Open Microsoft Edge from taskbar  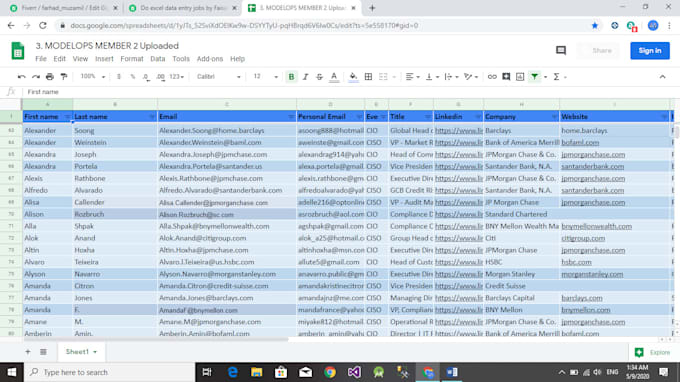(232, 372)
